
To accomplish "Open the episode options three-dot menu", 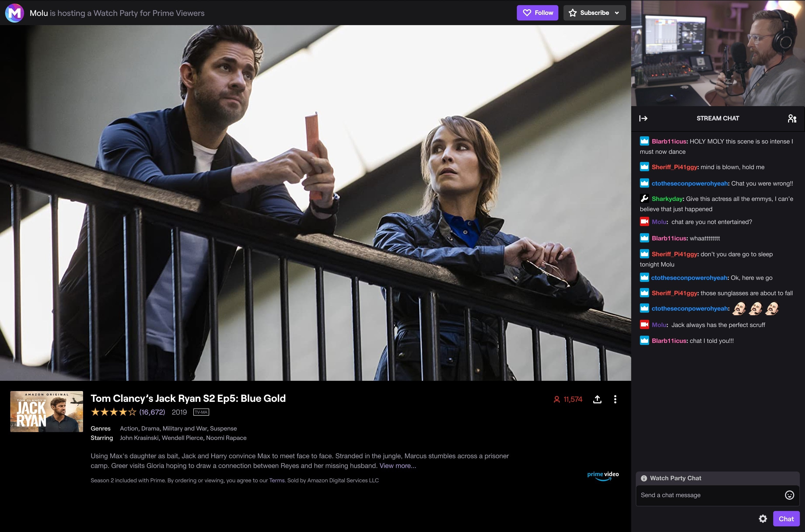I will (x=616, y=399).
